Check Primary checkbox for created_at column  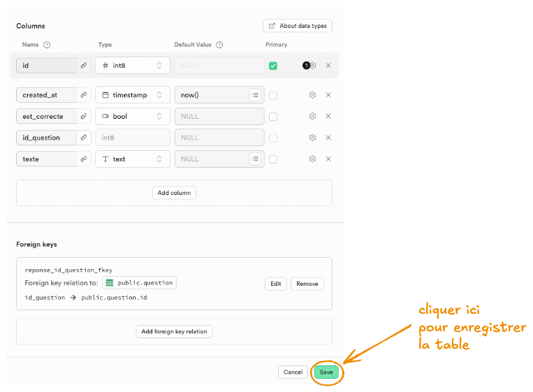273,95
